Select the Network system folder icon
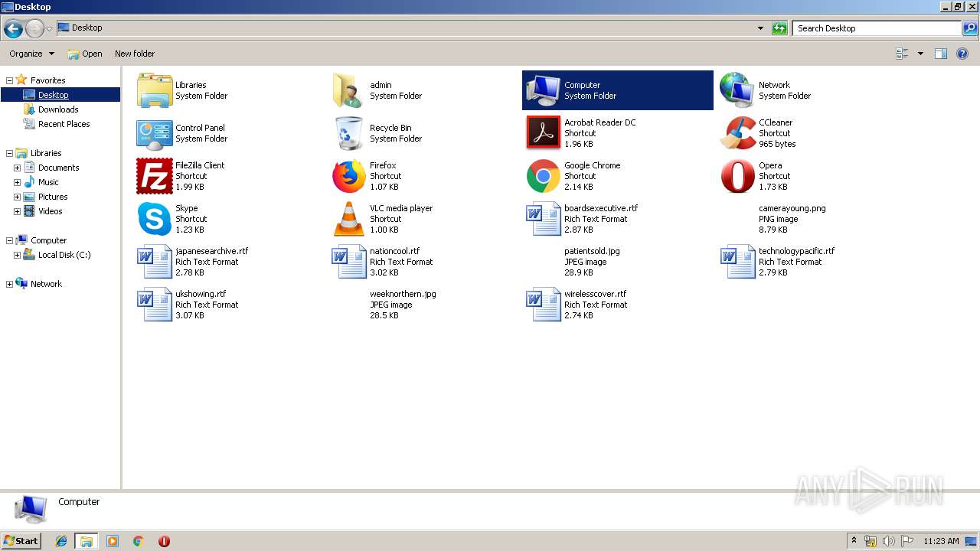Screen dimensions: 980x551 pyautogui.click(x=738, y=90)
